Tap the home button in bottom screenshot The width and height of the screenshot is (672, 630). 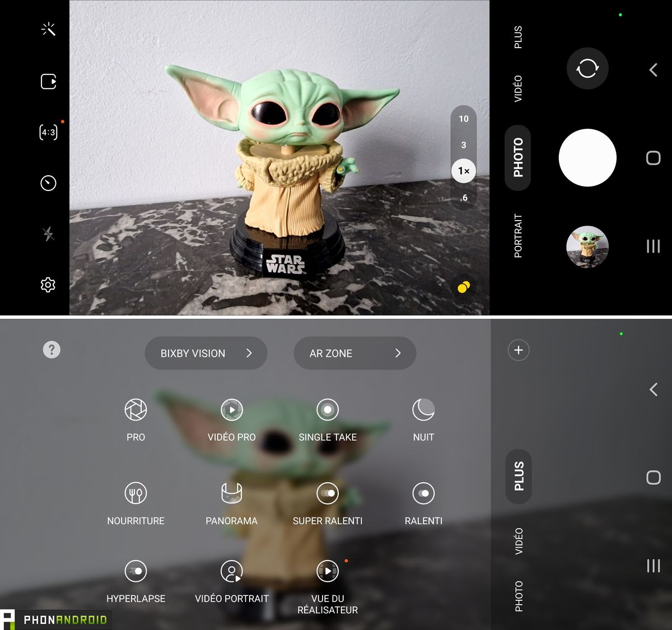[x=653, y=477]
